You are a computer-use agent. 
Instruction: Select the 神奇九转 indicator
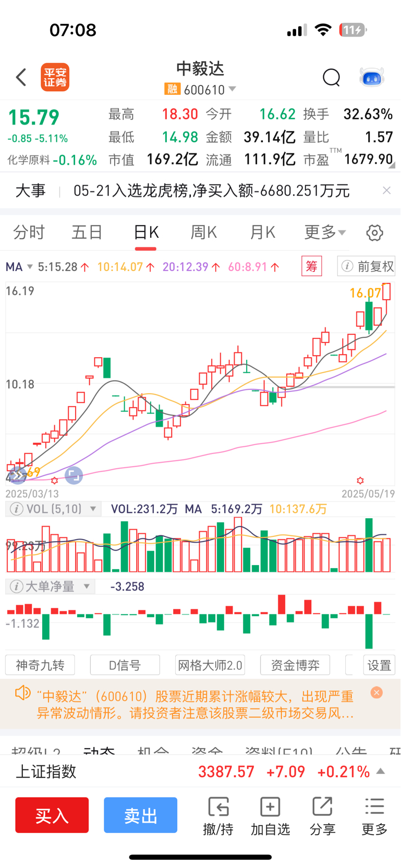40,665
